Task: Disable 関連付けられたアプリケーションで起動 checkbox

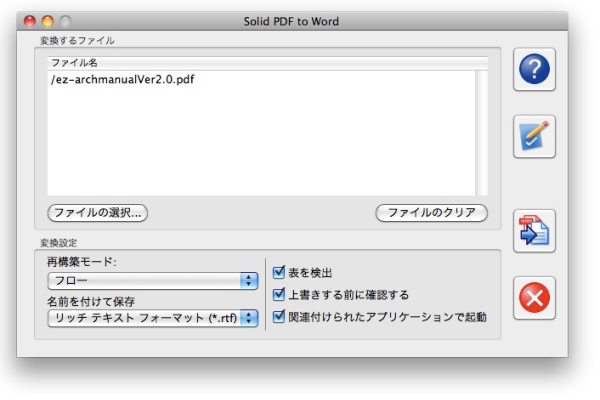Action: coord(279,317)
